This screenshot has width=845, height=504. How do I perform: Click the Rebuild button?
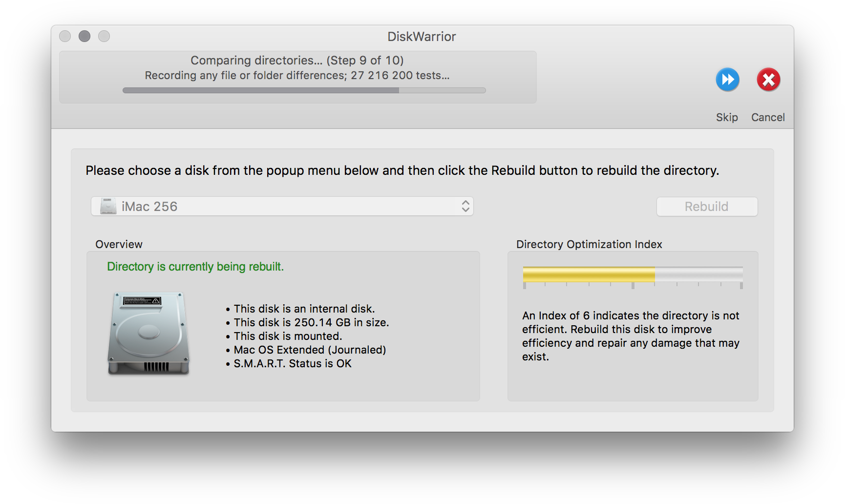707,207
